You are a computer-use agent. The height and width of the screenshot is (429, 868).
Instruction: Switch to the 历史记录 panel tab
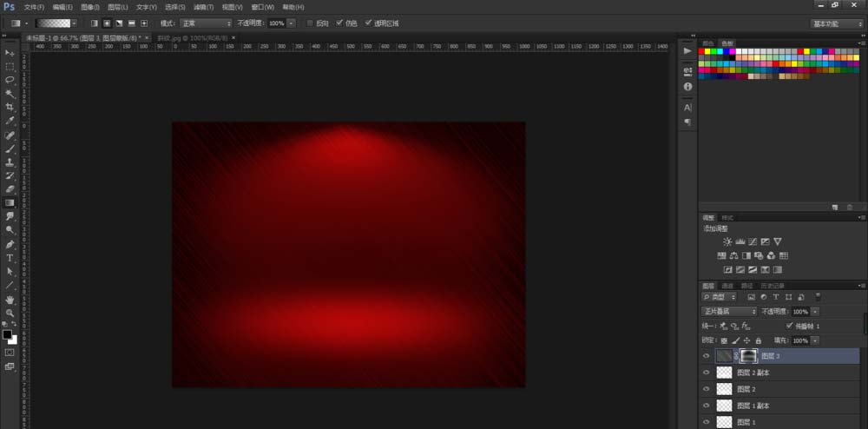pos(773,285)
